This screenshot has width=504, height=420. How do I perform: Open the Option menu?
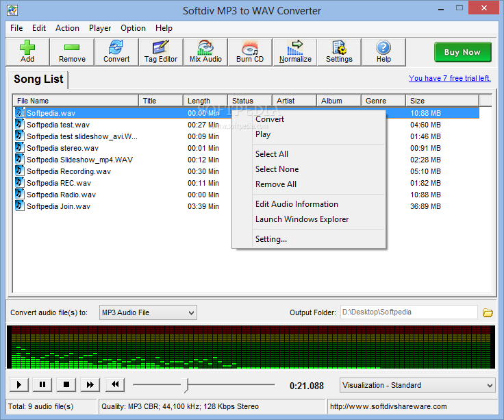click(133, 28)
